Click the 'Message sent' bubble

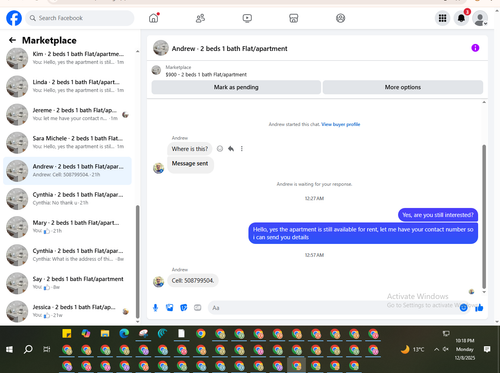coord(190,164)
